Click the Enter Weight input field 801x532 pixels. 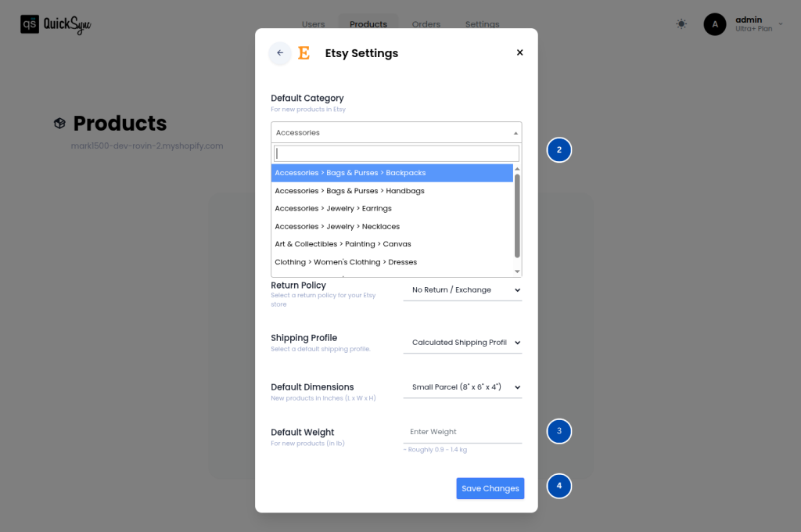pyautogui.click(x=462, y=432)
